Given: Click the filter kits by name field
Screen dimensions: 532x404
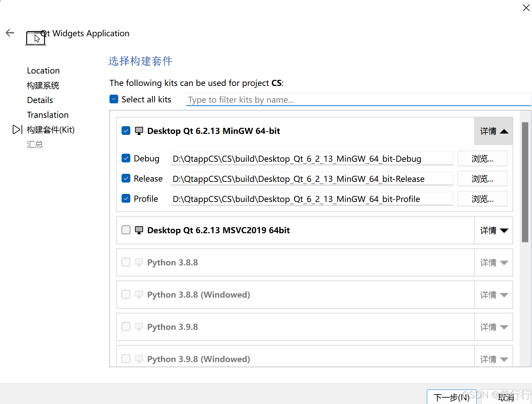Looking at the screenshot, I should tap(358, 100).
